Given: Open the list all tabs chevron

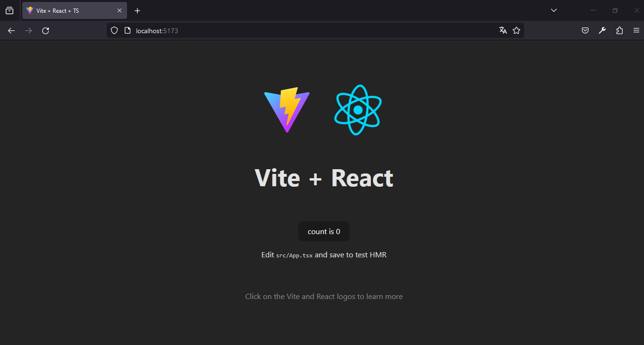Looking at the screenshot, I should pyautogui.click(x=553, y=10).
